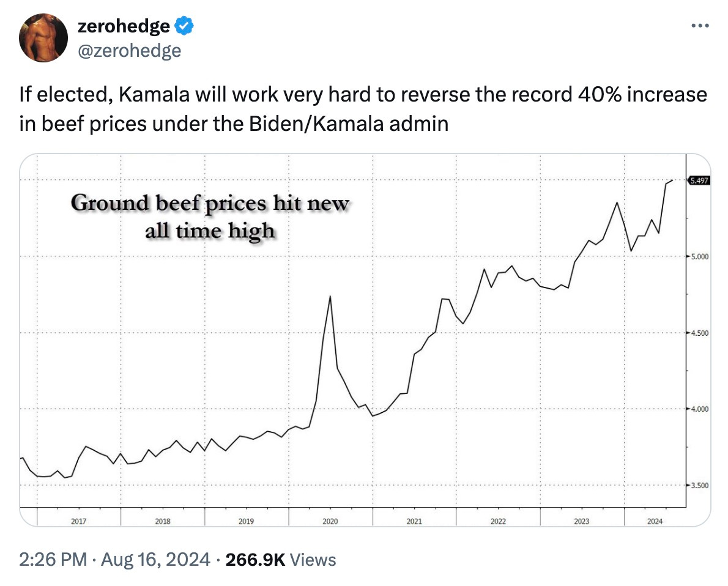Click the blue verified badge icon
This screenshot has width=728, height=586.
pos(184,26)
